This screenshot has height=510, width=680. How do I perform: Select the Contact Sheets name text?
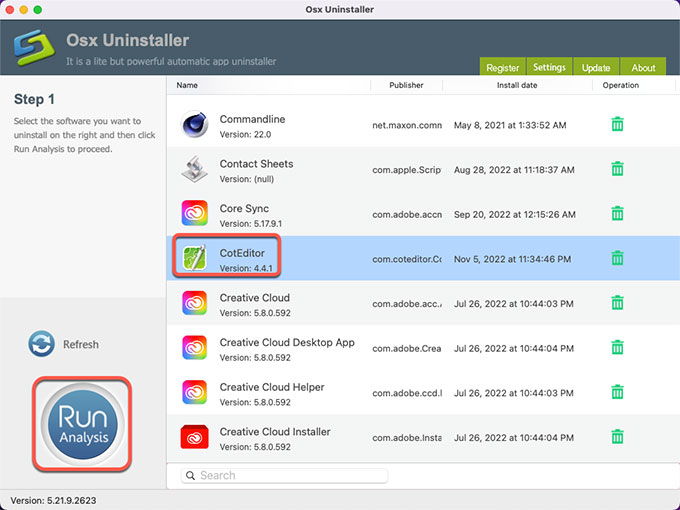click(x=256, y=164)
